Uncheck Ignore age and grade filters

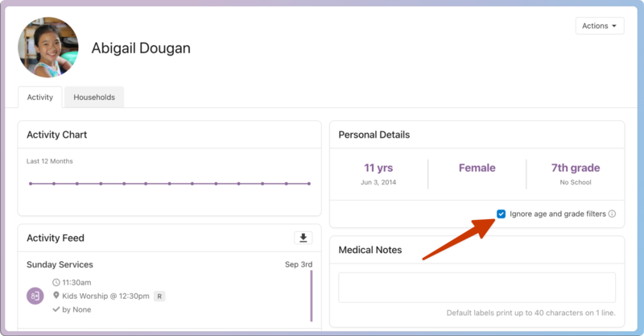point(502,214)
